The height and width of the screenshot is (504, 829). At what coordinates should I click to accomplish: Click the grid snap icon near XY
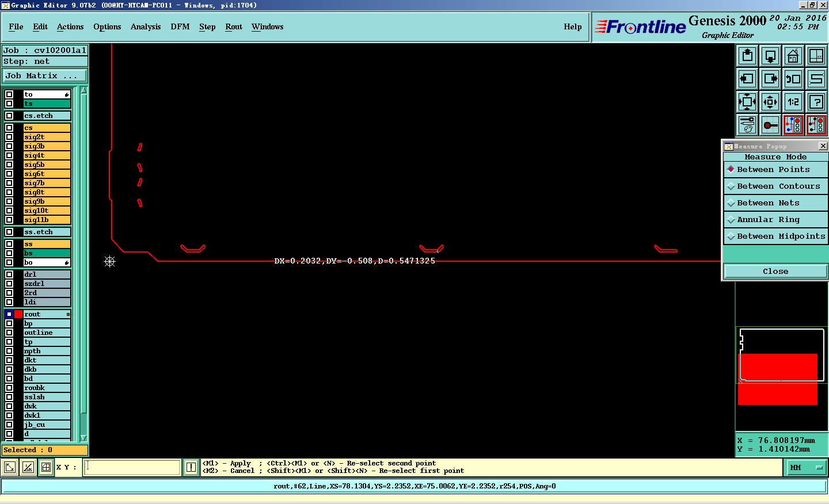[x=46, y=467]
